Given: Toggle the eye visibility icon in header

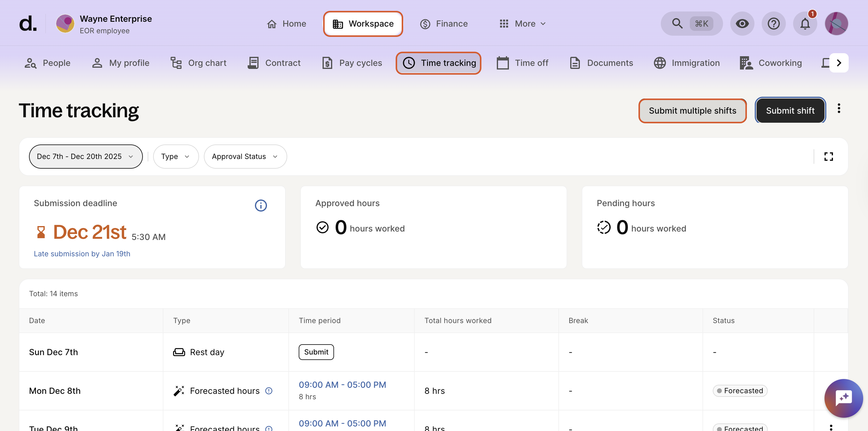Looking at the screenshot, I should [742, 24].
